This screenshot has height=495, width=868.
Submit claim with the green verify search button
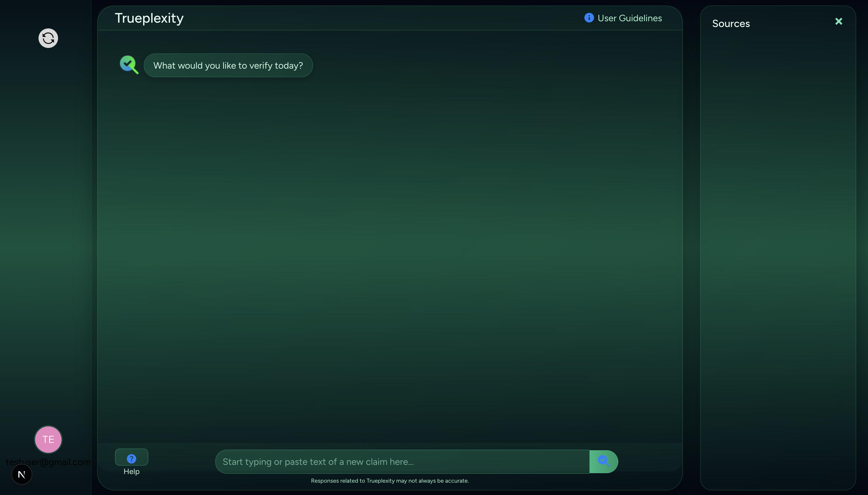[x=603, y=461]
